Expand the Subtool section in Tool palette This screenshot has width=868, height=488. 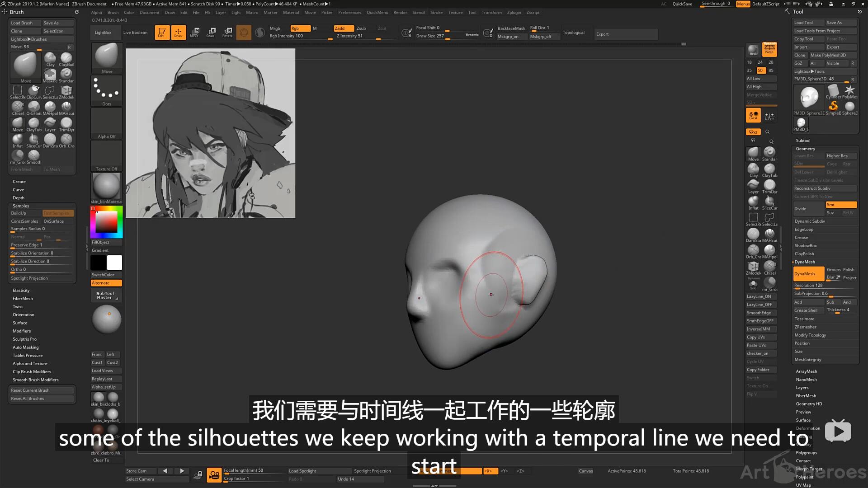[803, 141]
